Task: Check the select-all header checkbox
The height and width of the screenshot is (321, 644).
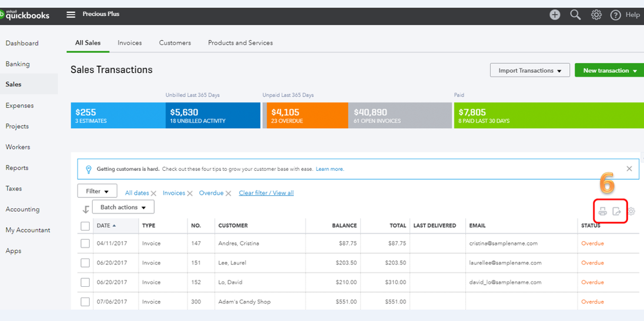Action: pos(85,226)
